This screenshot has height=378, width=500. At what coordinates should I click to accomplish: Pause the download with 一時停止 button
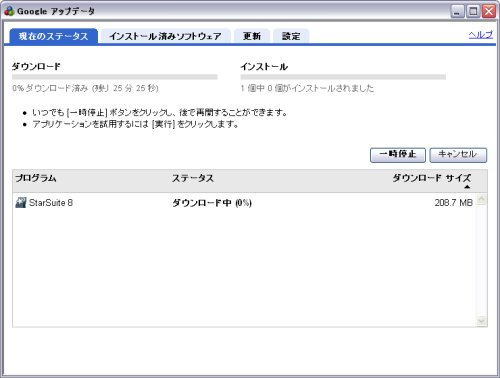coord(398,155)
